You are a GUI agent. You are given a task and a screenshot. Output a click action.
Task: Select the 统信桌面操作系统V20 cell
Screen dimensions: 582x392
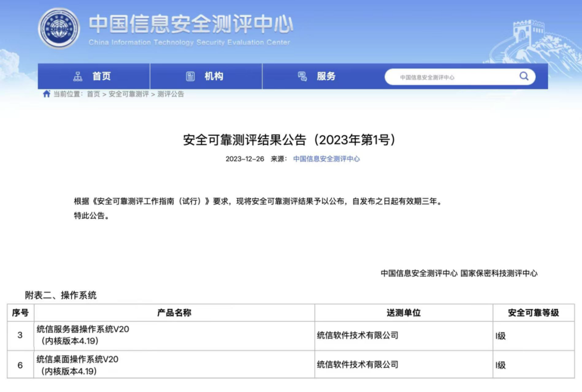tap(174, 365)
